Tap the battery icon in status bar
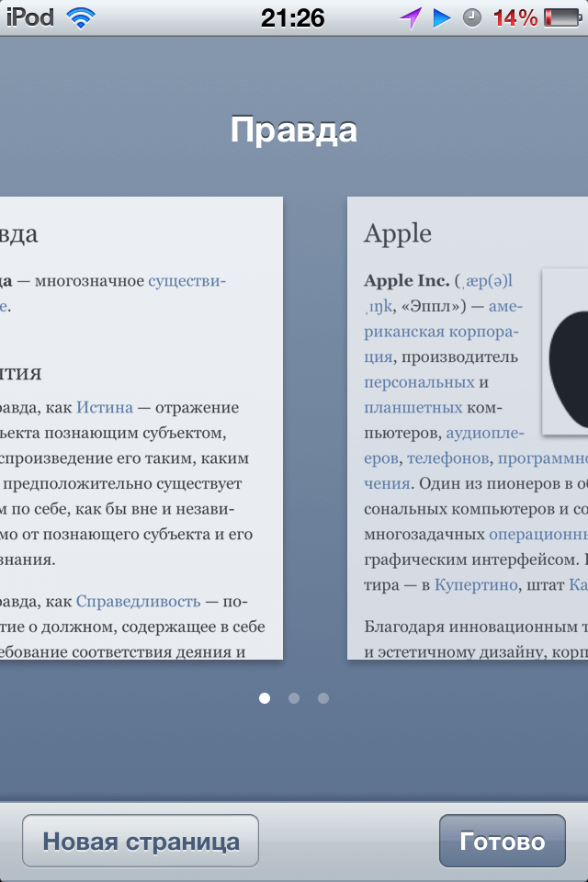The width and height of the screenshot is (588, 882). (562, 18)
